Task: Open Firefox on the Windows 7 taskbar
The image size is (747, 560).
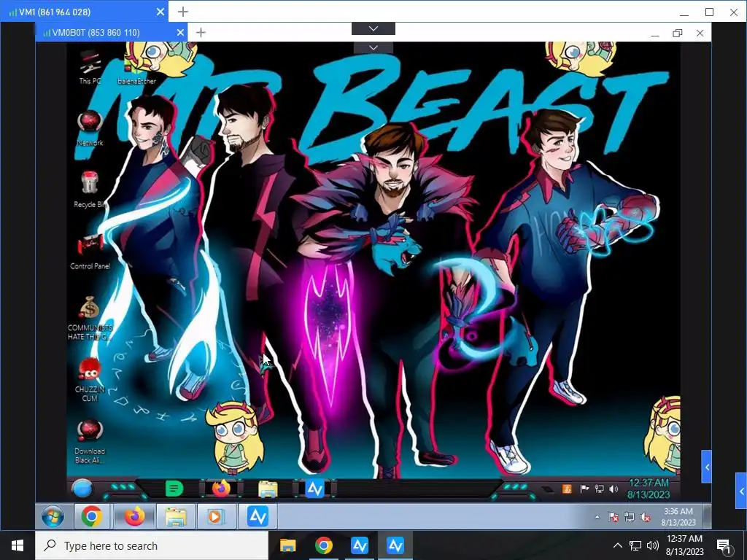Action: tap(135, 516)
